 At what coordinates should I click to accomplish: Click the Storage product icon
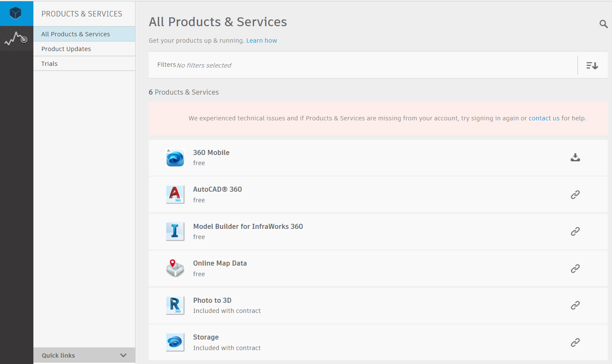[175, 342]
